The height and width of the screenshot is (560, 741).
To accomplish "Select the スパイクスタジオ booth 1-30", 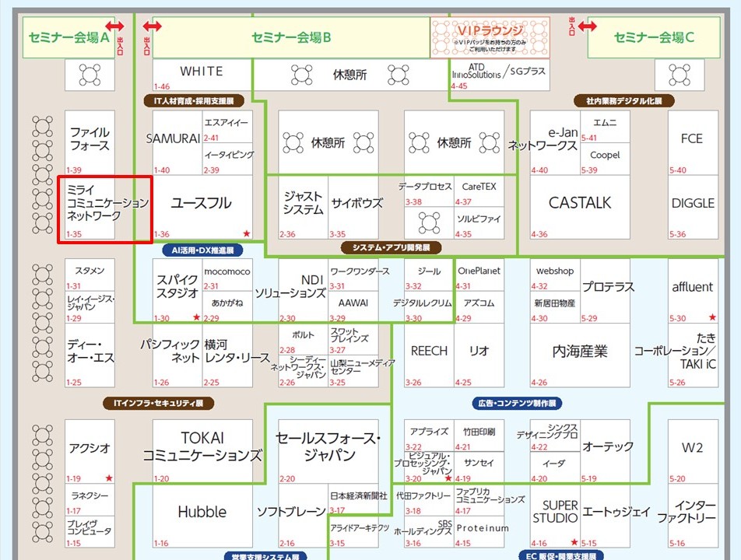I will point(177,290).
